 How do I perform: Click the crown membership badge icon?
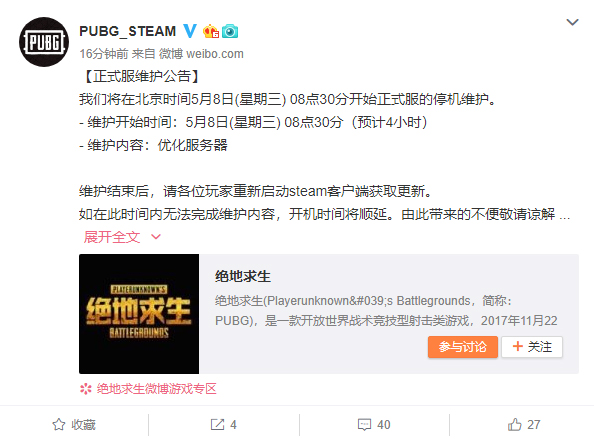211,31
